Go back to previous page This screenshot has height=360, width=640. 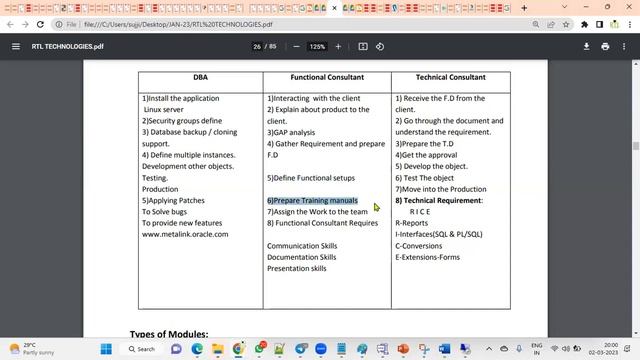10,24
